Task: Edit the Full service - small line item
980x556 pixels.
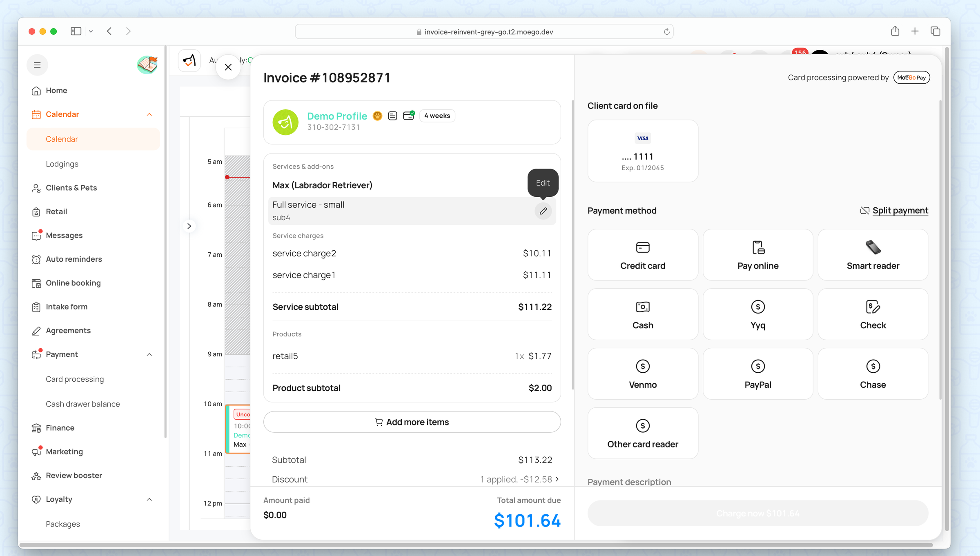Action: (543, 211)
